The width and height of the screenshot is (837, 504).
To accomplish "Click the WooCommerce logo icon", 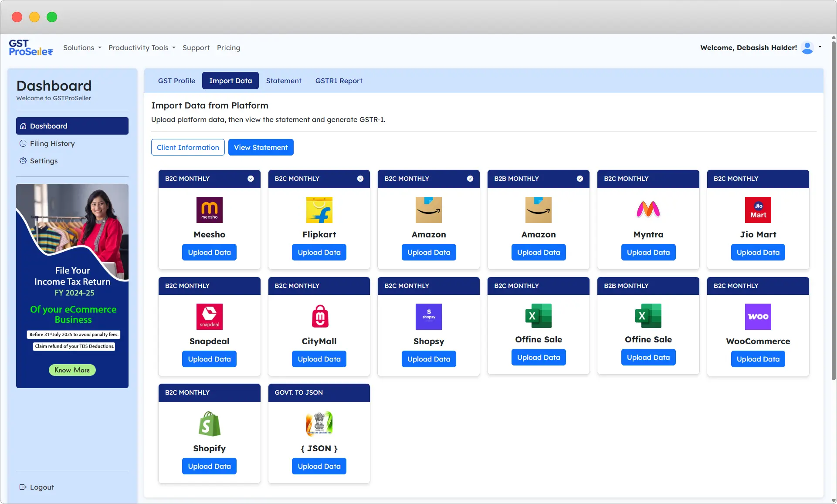I will pos(758,316).
